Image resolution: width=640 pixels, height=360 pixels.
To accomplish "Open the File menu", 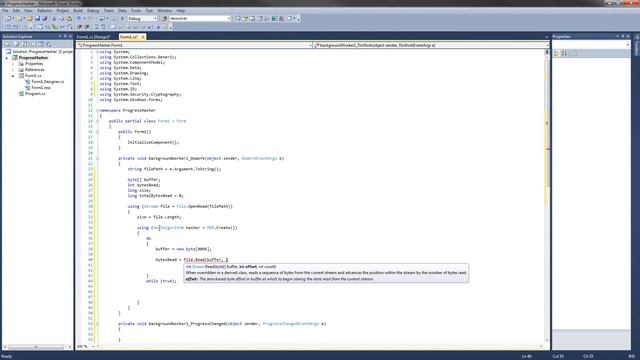I will pos(5,10).
